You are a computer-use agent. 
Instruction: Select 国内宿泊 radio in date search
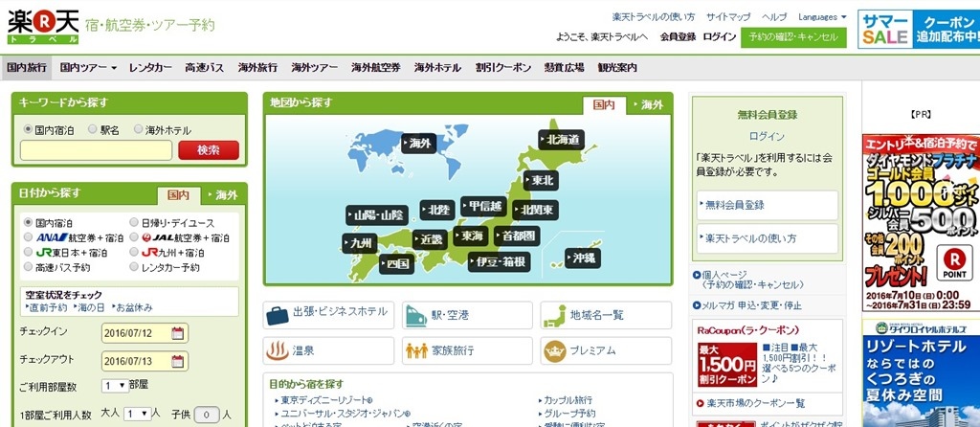click(28, 222)
